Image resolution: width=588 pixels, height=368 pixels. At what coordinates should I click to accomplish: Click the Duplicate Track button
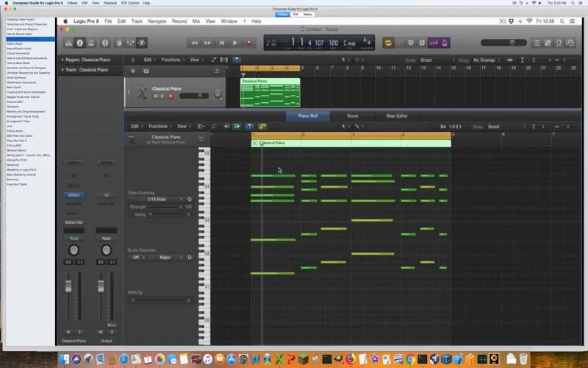(x=146, y=71)
